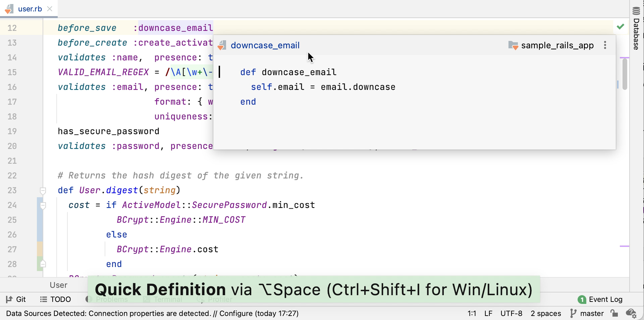Click the inspections status checkmark

tap(621, 27)
